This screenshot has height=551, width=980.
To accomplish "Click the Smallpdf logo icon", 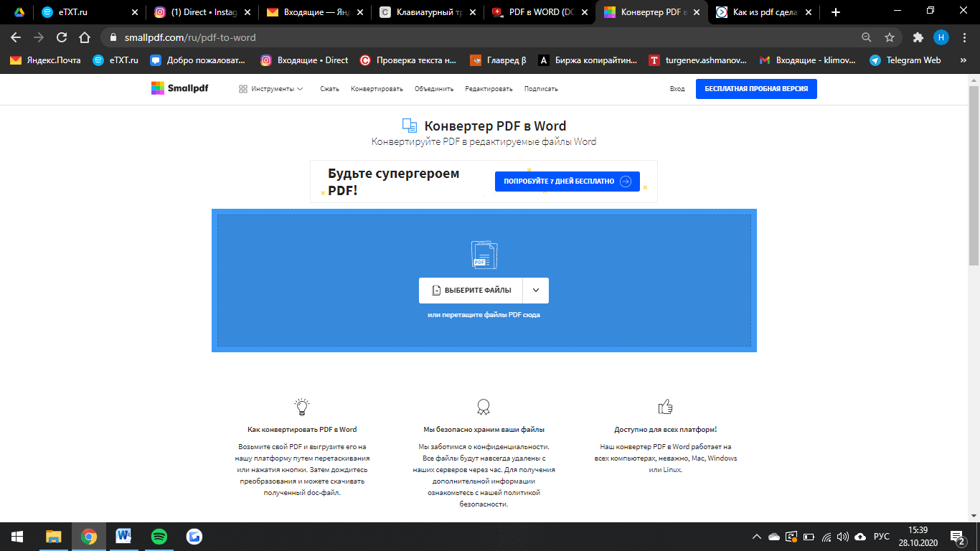I will [x=158, y=88].
